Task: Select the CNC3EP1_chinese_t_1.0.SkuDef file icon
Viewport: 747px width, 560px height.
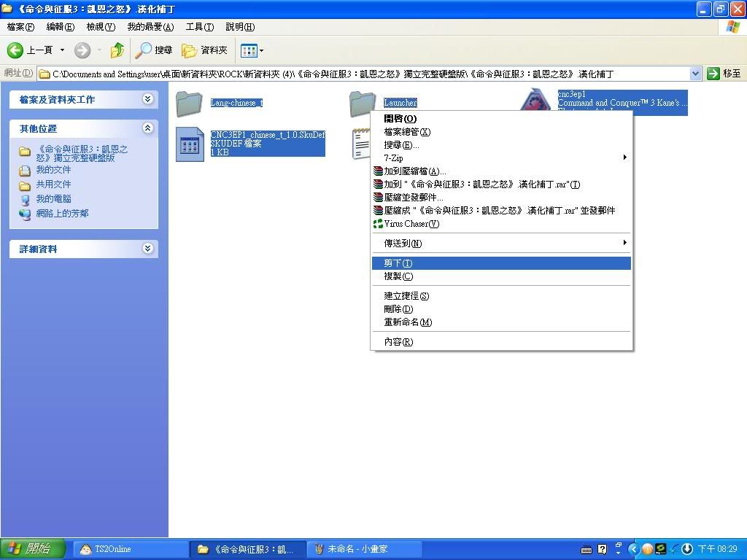Action: tap(190, 144)
